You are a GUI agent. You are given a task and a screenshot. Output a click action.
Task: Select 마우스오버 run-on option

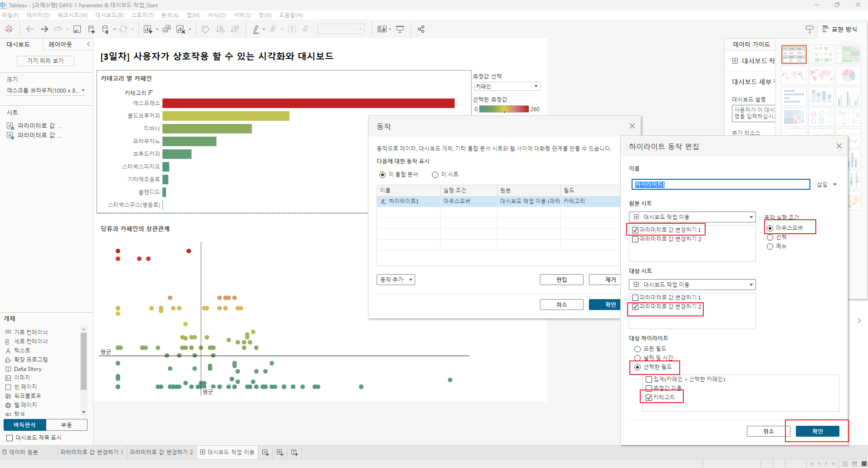(770, 228)
